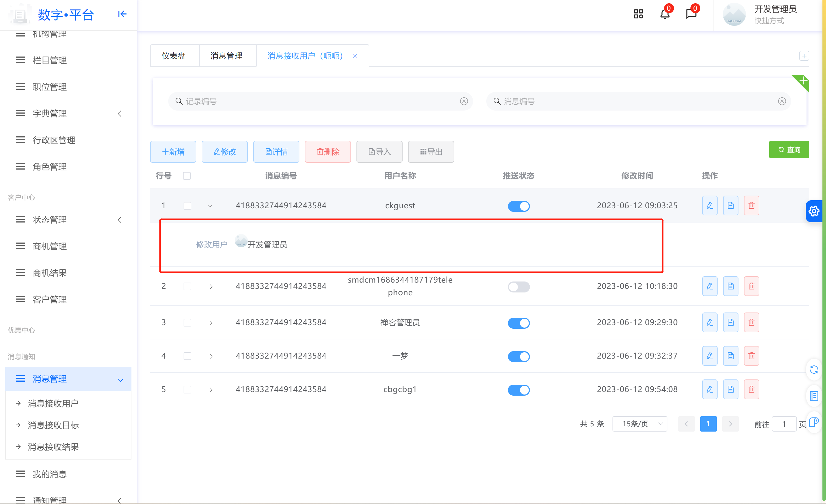Image resolution: width=826 pixels, height=504 pixels.
Task: Expand row 3 details chevron
Action: click(x=211, y=323)
